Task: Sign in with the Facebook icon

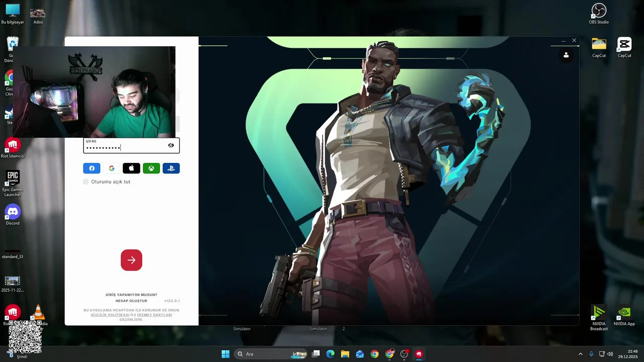Action: point(92,168)
